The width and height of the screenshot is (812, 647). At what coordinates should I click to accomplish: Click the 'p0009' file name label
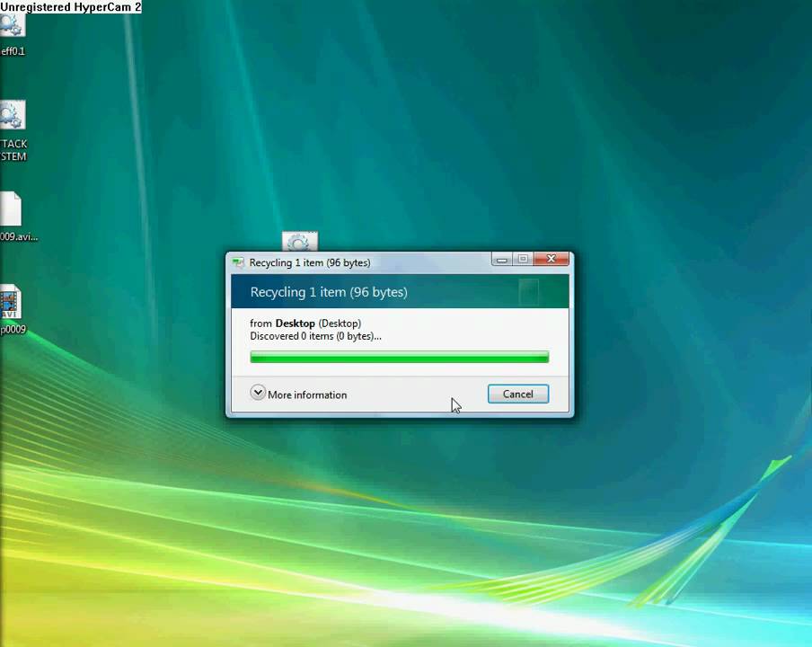click(13, 330)
